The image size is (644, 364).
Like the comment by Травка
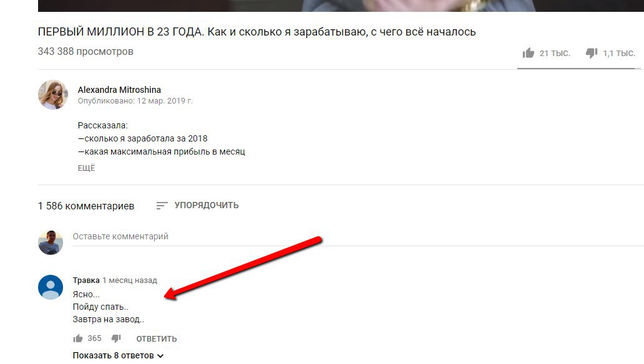tap(77, 338)
